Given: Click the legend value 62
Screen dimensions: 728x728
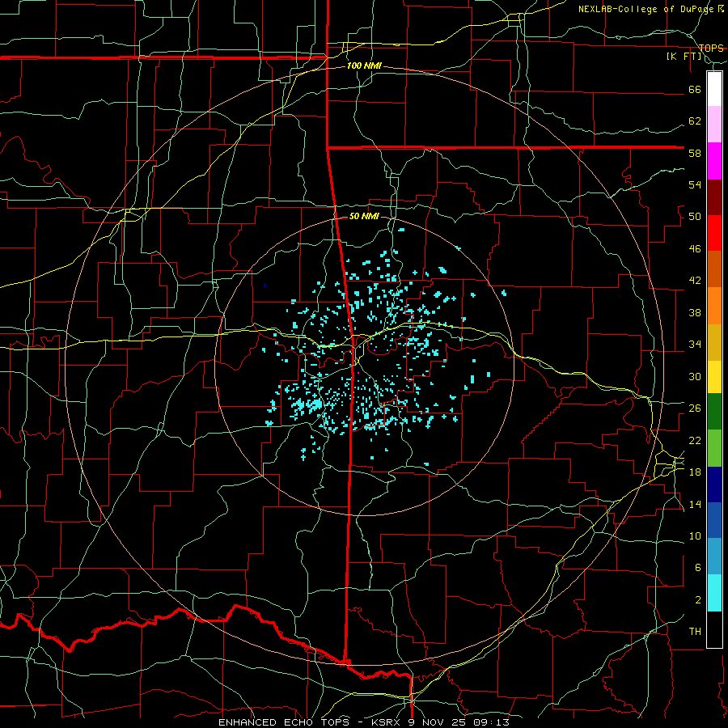Looking at the screenshot, I should click(695, 121).
